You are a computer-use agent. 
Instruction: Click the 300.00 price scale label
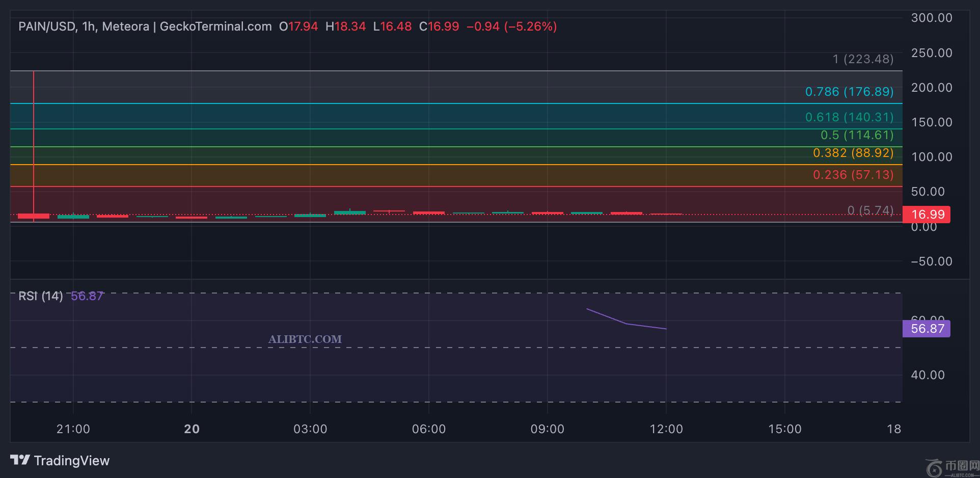tap(931, 18)
